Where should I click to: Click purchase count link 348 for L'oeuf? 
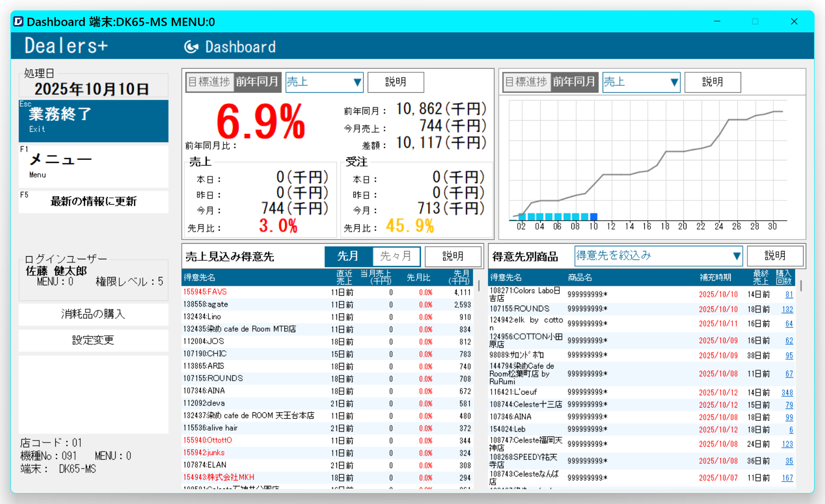pyautogui.click(x=787, y=393)
